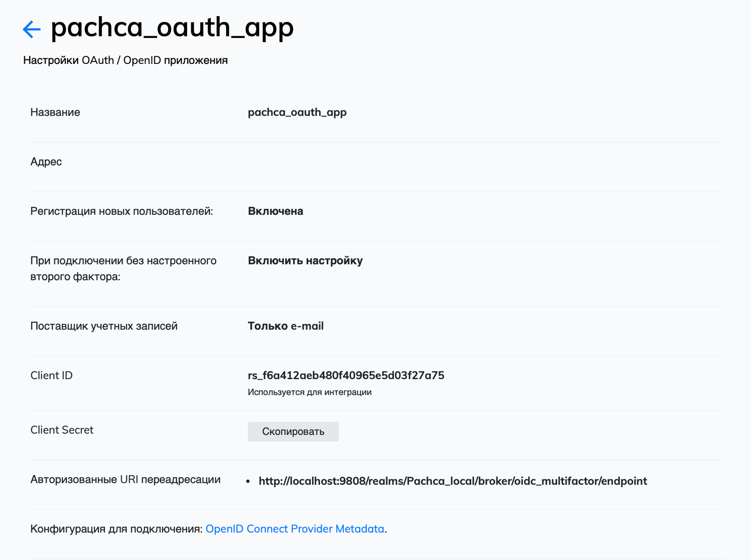Click the Адрес field label
751x560 pixels.
(46, 162)
